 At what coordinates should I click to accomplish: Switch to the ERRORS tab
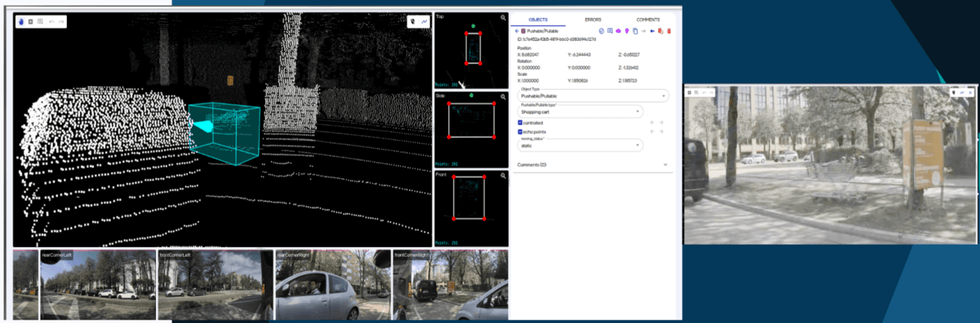click(x=593, y=20)
